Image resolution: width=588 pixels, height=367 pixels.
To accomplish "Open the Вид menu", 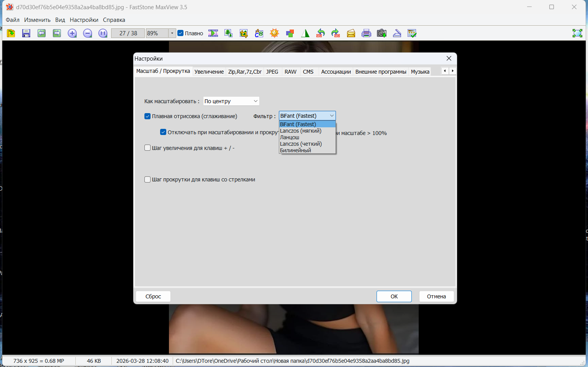I will [x=60, y=20].
